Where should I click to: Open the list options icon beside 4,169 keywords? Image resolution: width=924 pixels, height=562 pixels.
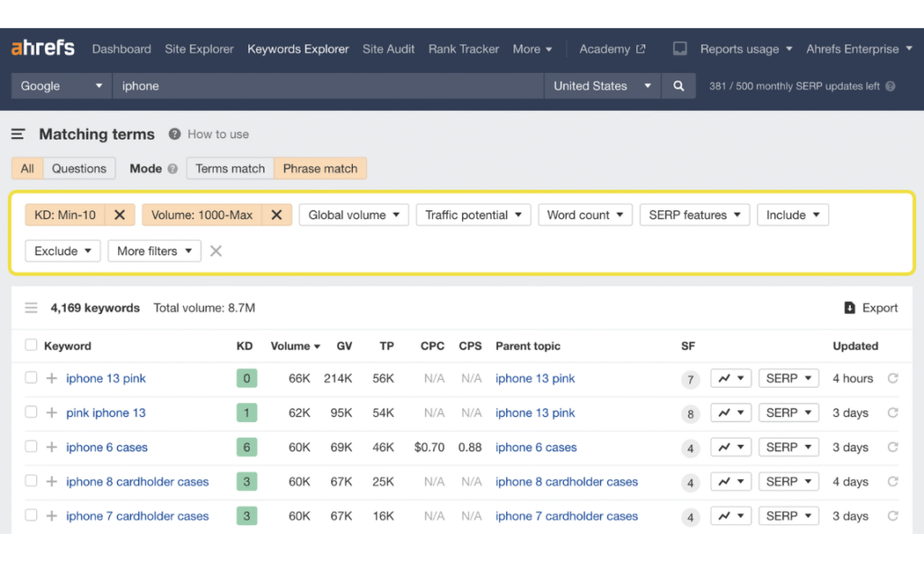tap(32, 309)
